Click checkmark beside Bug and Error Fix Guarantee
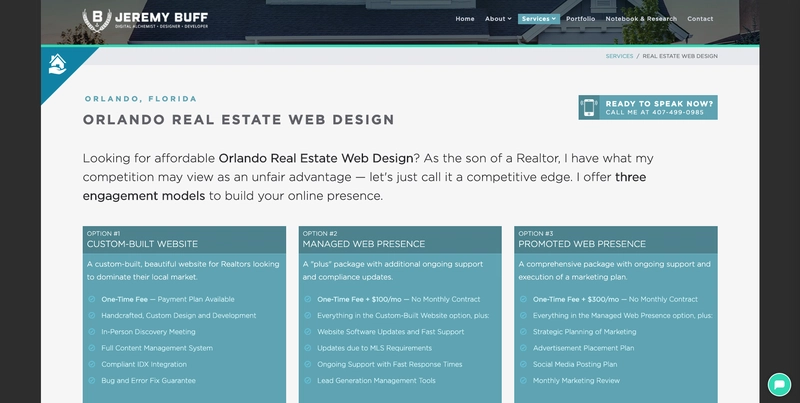 (x=92, y=381)
